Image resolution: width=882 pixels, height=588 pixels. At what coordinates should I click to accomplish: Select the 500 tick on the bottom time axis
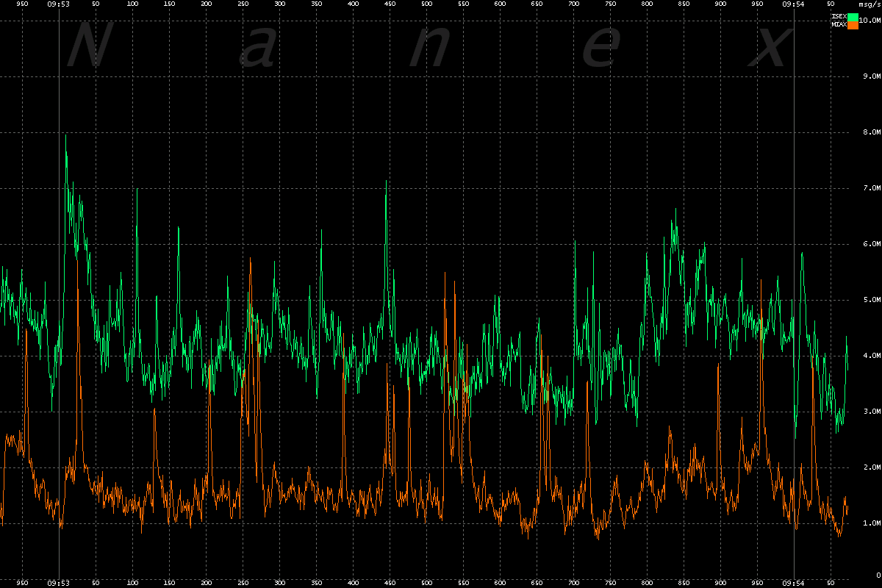pyautogui.click(x=426, y=583)
